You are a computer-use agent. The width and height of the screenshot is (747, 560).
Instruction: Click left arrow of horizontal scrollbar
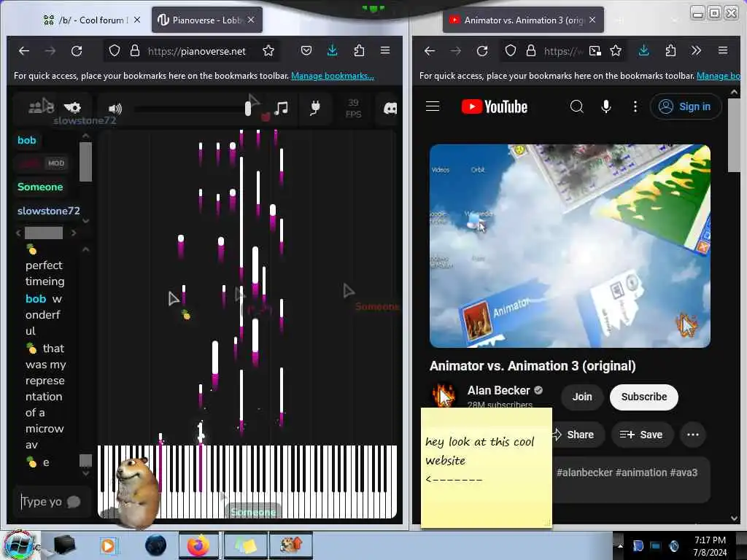click(18, 233)
